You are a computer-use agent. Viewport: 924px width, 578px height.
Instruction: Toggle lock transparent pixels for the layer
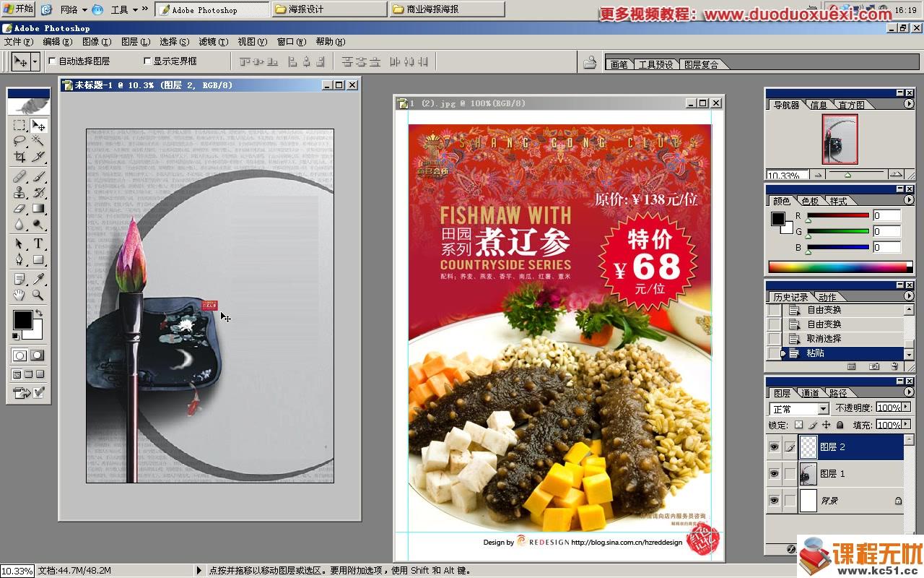(799, 426)
